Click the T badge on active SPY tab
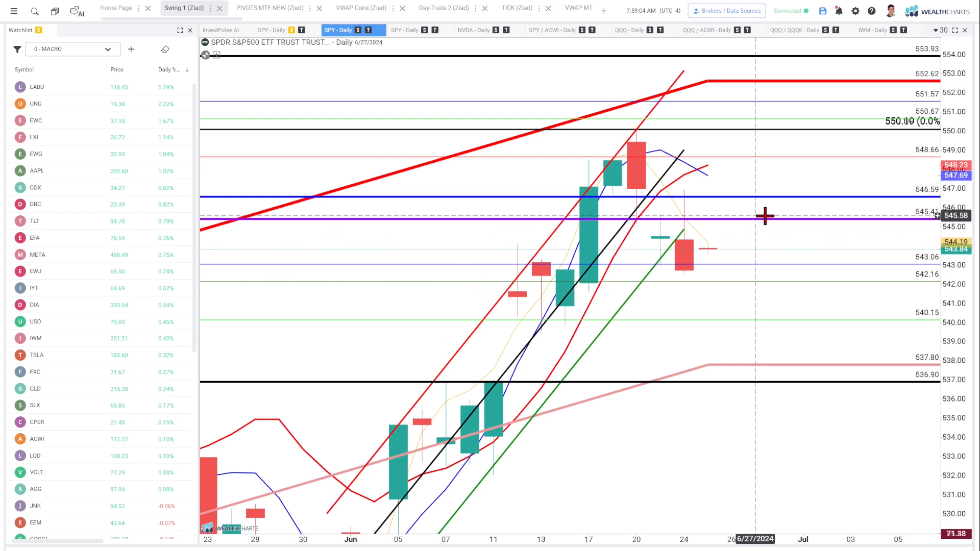 point(368,30)
